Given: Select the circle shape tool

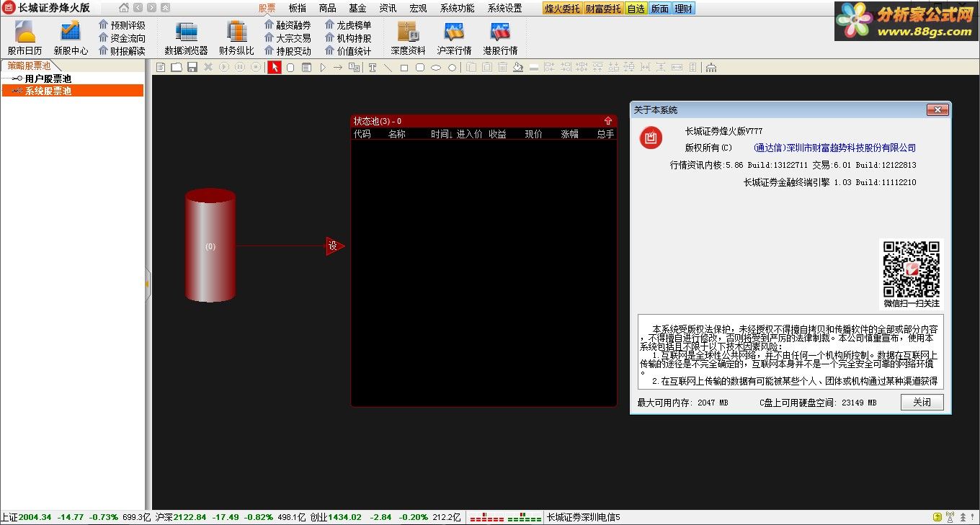Looking at the screenshot, I should pos(452,68).
